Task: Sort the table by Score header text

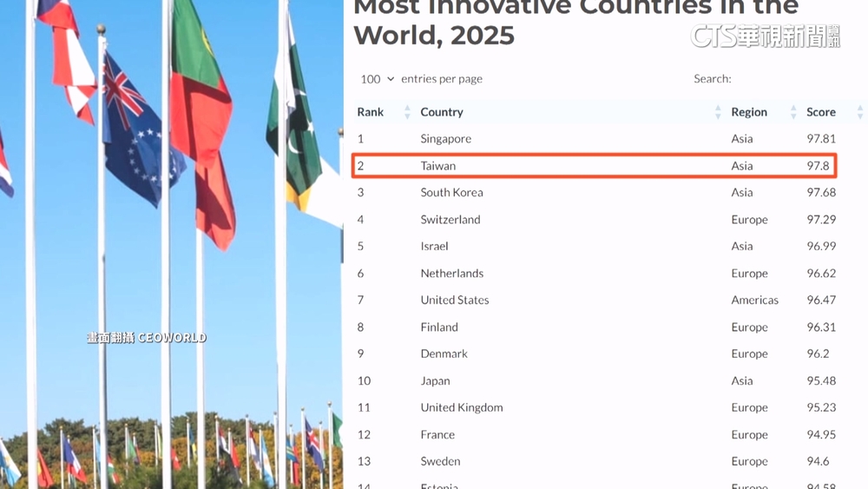Action: (820, 112)
